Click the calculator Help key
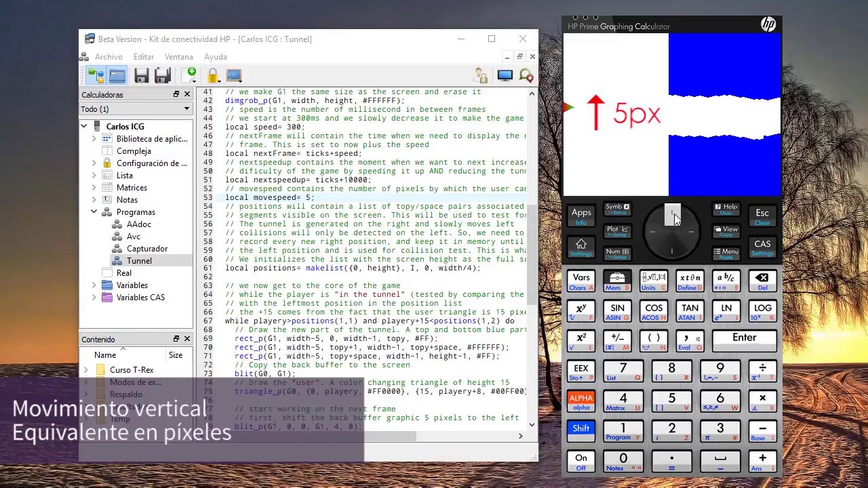Screen dimensions: 868x488 point(726,209)
